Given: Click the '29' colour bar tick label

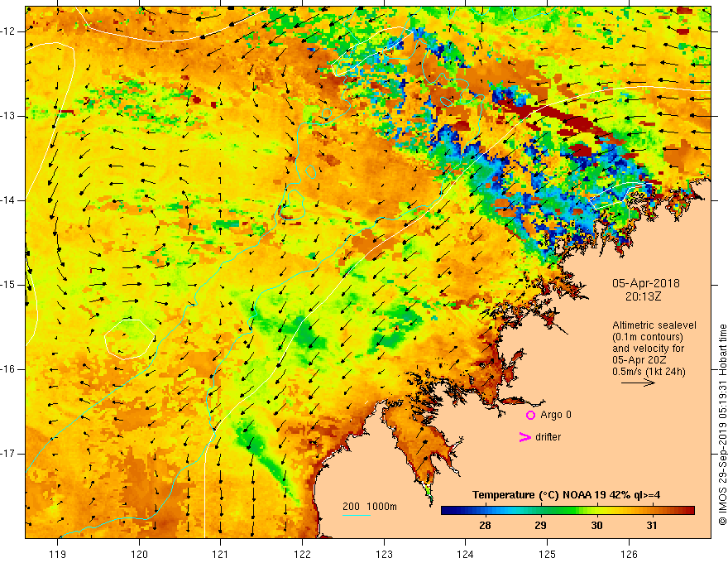Looking at the screenshot, I should (540, 526).
